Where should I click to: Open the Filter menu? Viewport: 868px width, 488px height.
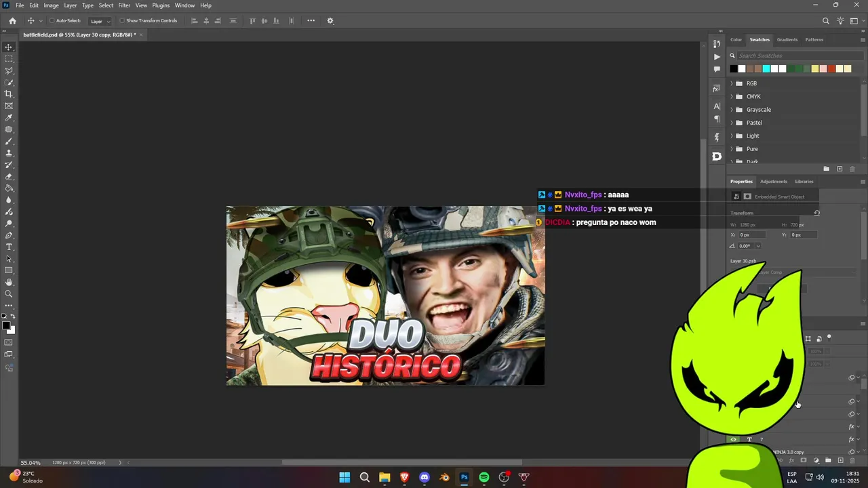point(124,5)
